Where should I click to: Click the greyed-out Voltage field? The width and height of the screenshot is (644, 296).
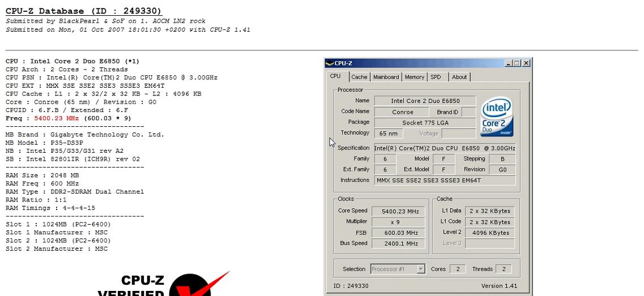458,134
